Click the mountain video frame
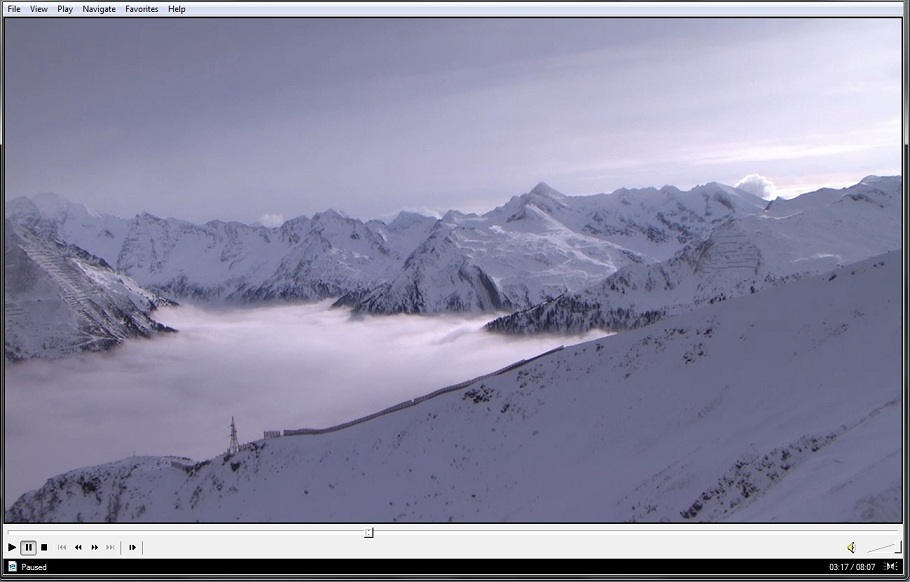910x582 pixels. [453, 270]
